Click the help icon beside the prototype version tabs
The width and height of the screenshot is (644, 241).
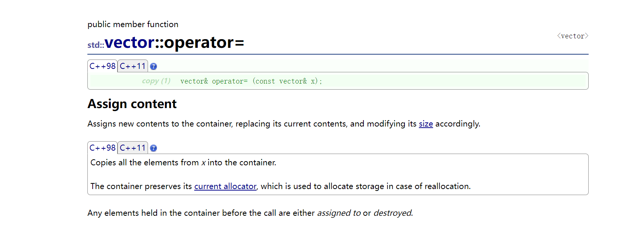coord(153,67)
